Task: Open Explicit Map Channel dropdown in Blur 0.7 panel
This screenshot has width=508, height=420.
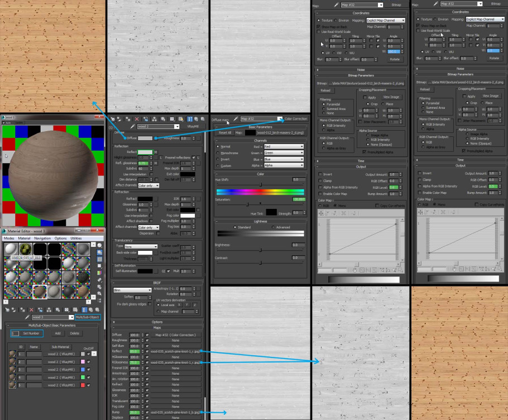Action: click(386, 20)
